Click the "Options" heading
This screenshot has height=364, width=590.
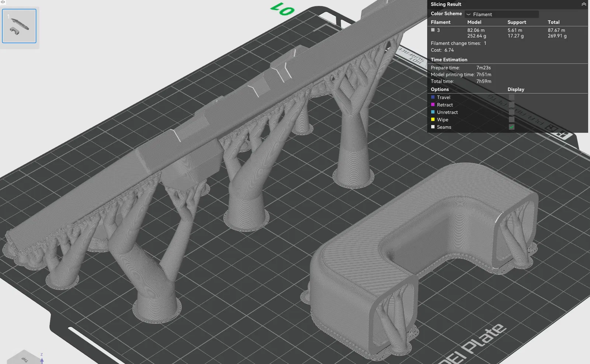(x=440, y=89)
